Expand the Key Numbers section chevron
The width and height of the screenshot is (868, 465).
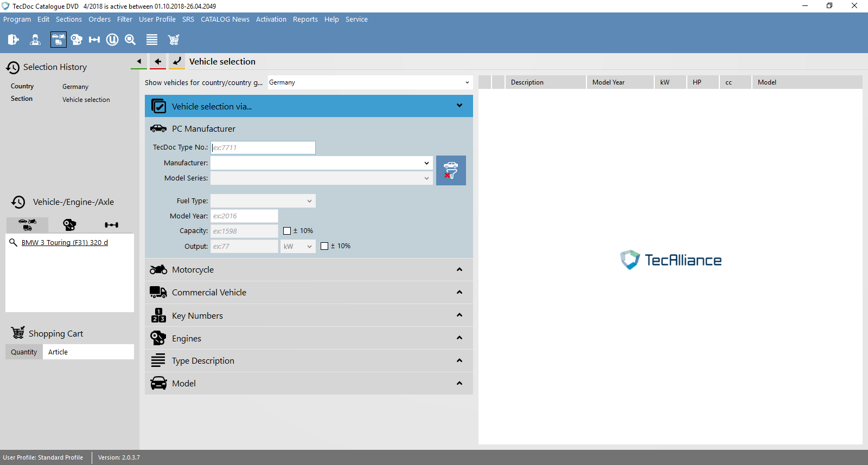[x=459, y=315]
